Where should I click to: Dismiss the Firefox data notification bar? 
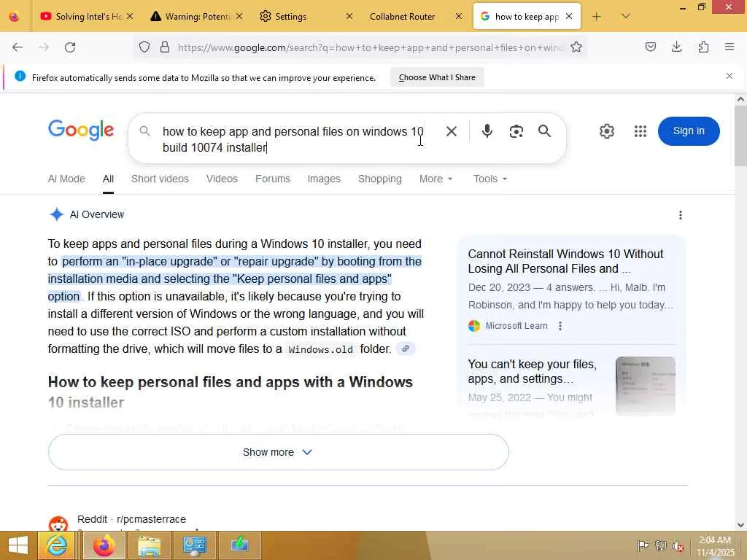point(729,76)
